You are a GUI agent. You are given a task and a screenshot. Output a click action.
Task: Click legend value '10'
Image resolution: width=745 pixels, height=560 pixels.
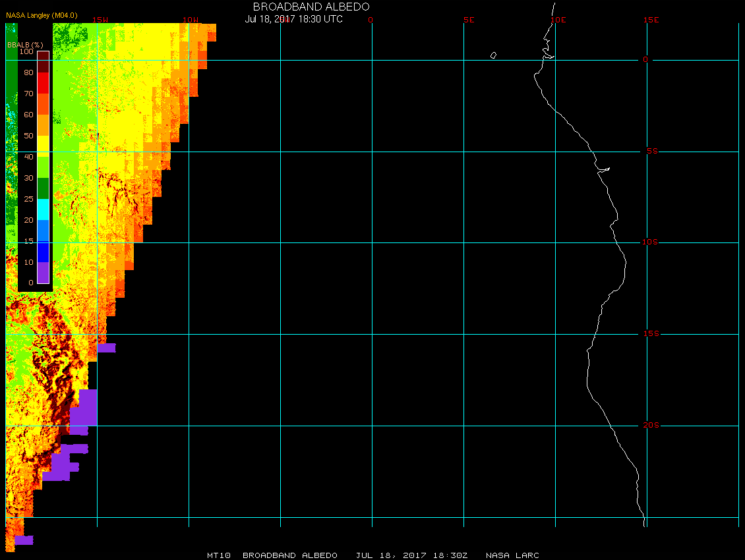(29, 262)
